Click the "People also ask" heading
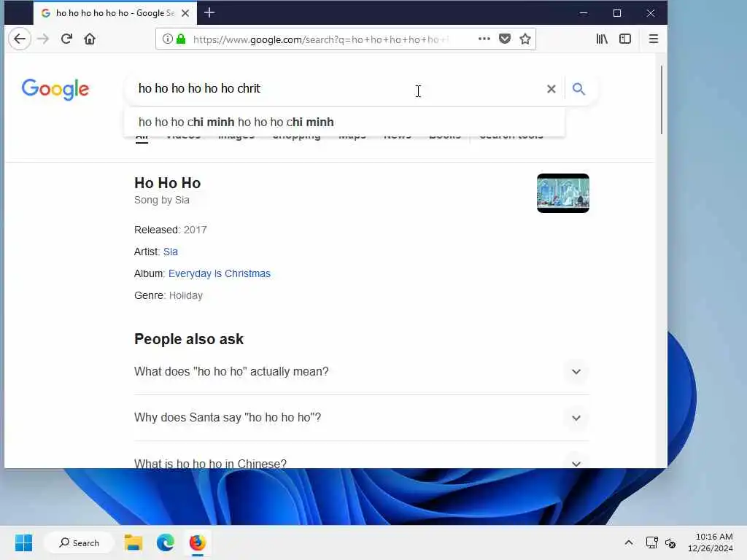747x560 pixels. (x=189, y=339)
